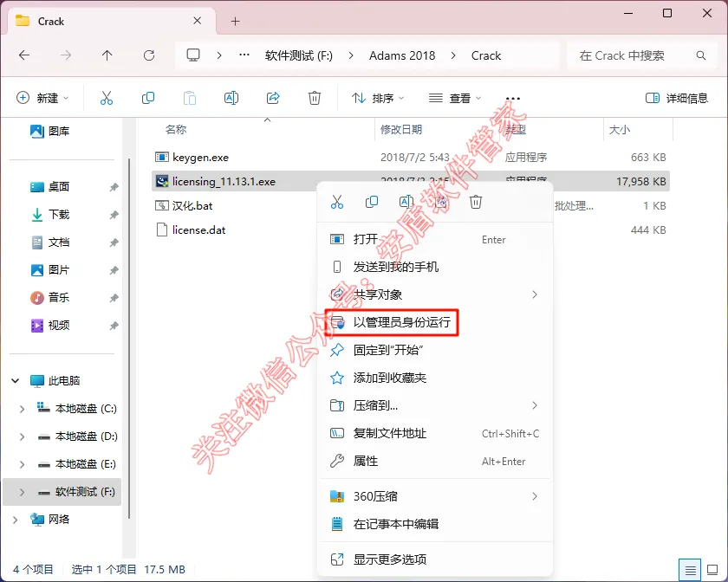The image size is (728, 582).
Task: Open the 排序 sort dropdown
Action: pos(378,98)
